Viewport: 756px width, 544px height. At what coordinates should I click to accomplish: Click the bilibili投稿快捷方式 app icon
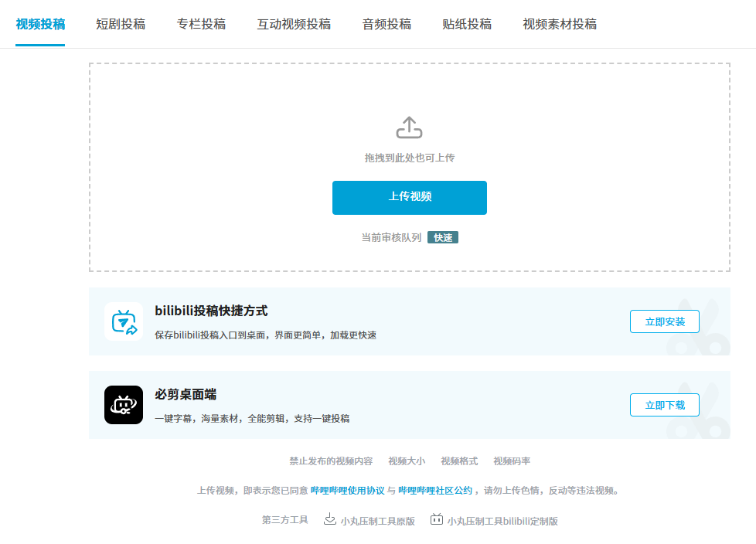pos(124,321)
